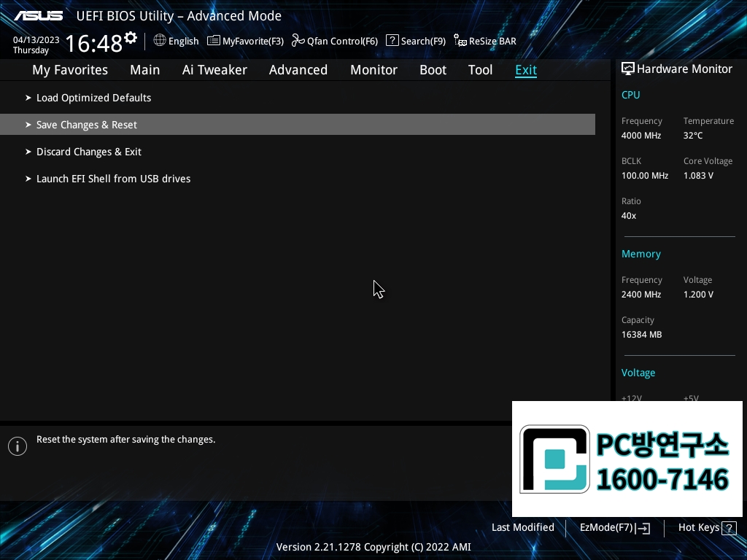This screenshot has width=747, height=560.
Task: Click the Hot Keys question mark icon
Action: tap(729, 528)
